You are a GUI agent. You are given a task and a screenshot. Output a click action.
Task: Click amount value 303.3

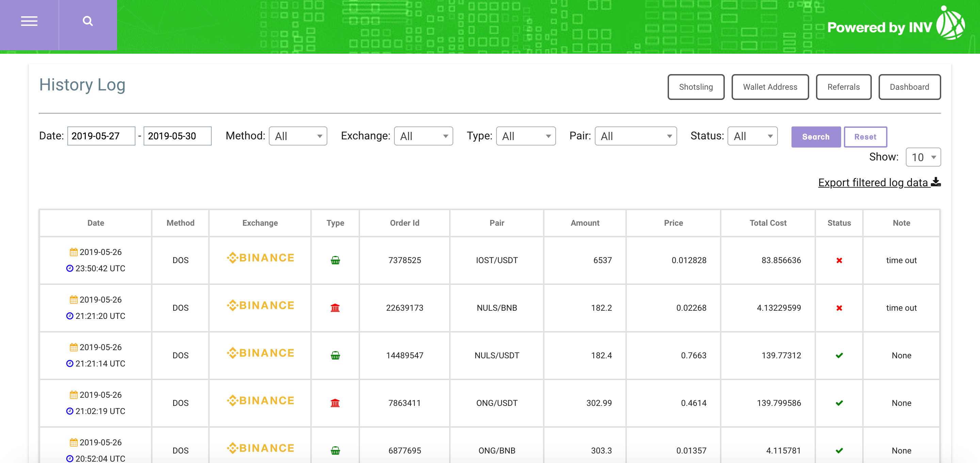pyautogui.click(x=602, y=450)
